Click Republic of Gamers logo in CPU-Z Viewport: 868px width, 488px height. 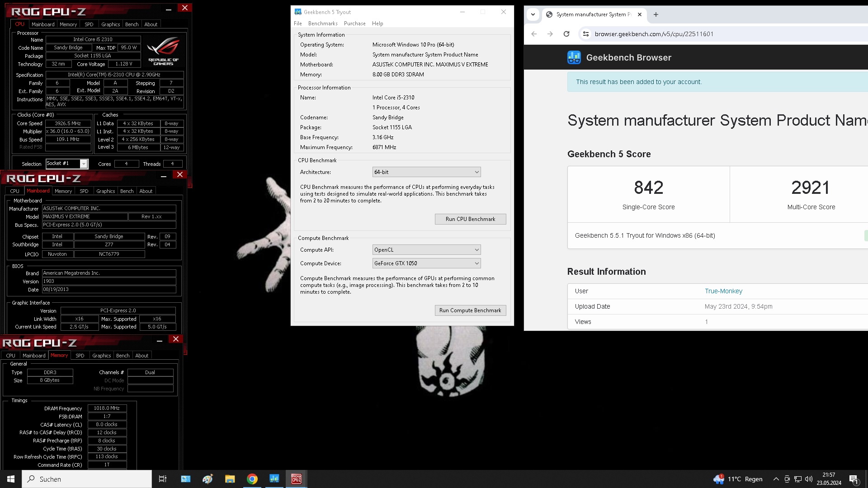coord(163,51)
